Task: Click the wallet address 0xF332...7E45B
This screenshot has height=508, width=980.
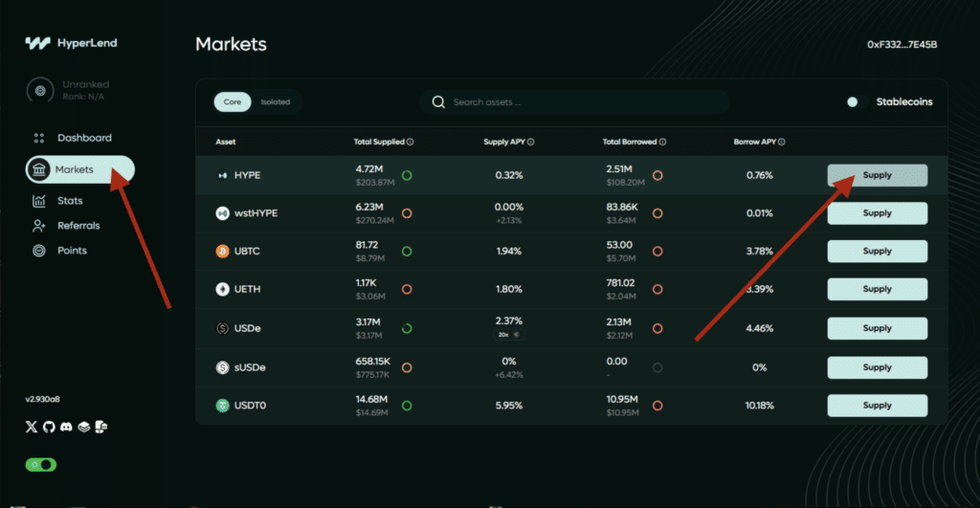Action: click(x=902, y=44)
